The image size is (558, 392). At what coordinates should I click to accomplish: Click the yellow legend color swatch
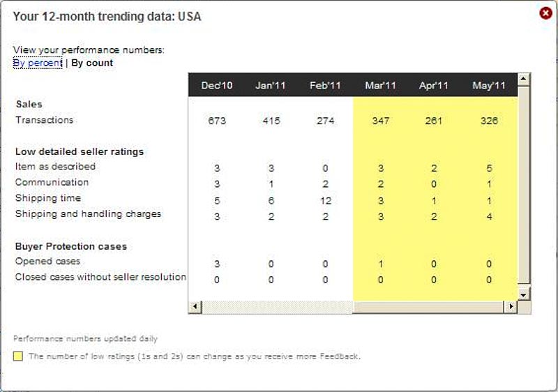pyautogui.click(x=18, y=356)
